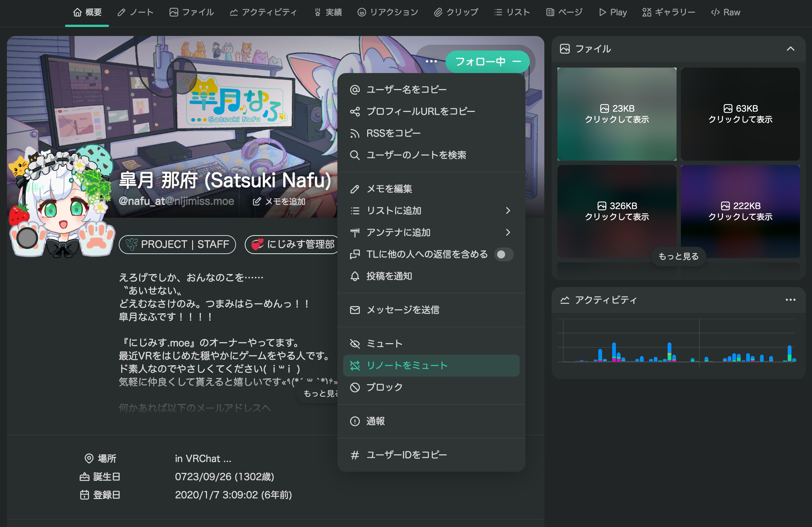The height and width of the screenshot is (527, 812).
Task: Click the ban icon beside ブロック
Action: (x=355, y=387)
